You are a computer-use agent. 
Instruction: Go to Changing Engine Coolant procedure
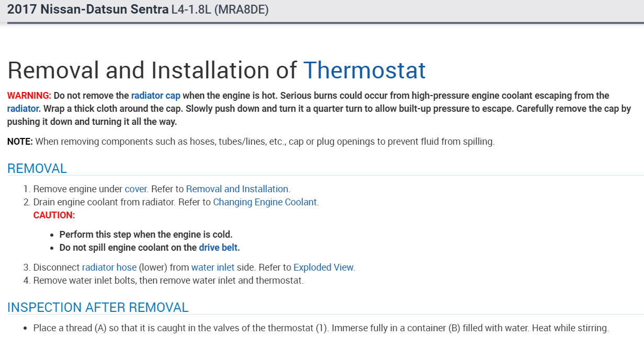click(x=265, y=202)
